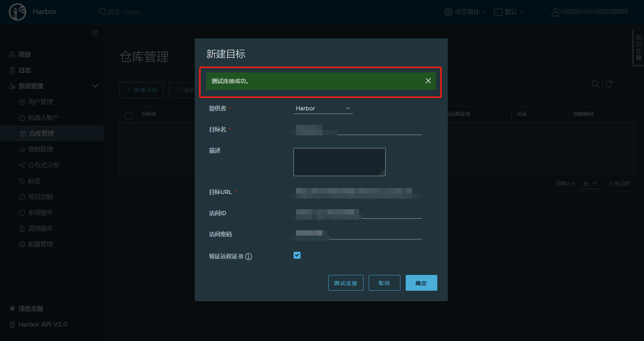The width and height of the screenshot is (644, 341).
Task: Collapse the sidebar with double-chevron icon
Action: pos(95,33)
